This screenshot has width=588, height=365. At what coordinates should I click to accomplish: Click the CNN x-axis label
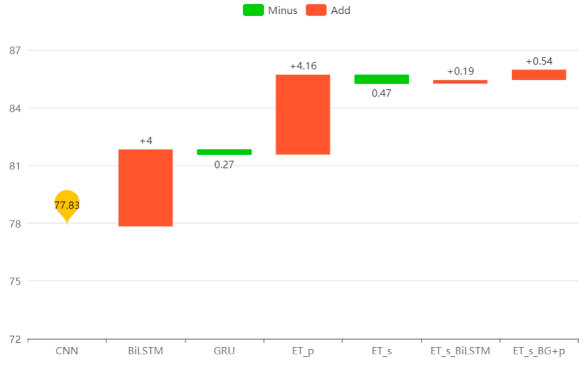coord(67,351)
